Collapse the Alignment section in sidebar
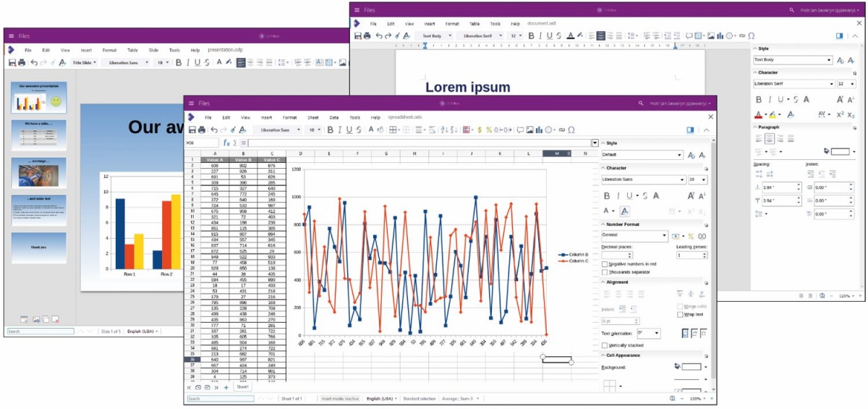 [x=603, y=282]
